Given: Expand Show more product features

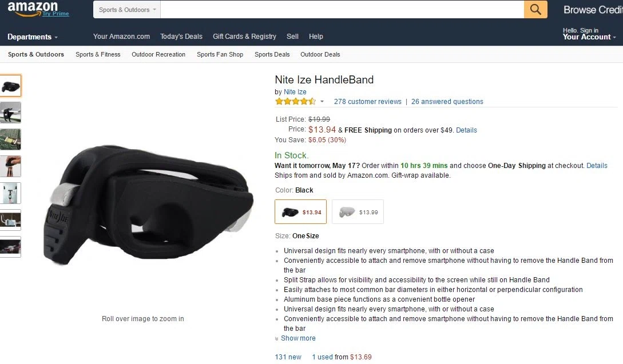Looking at the screenshot, I should coord(298,338).
